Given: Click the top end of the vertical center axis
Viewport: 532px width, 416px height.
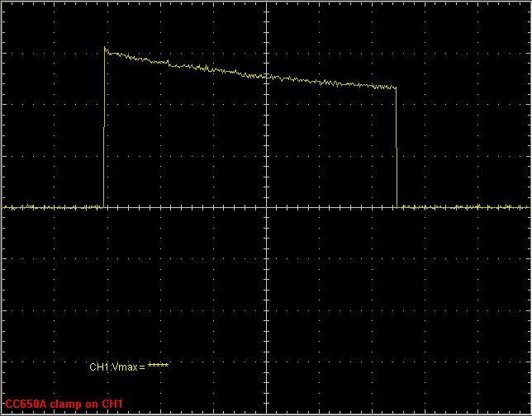Looking at the screenshot, I should [267, 3].
